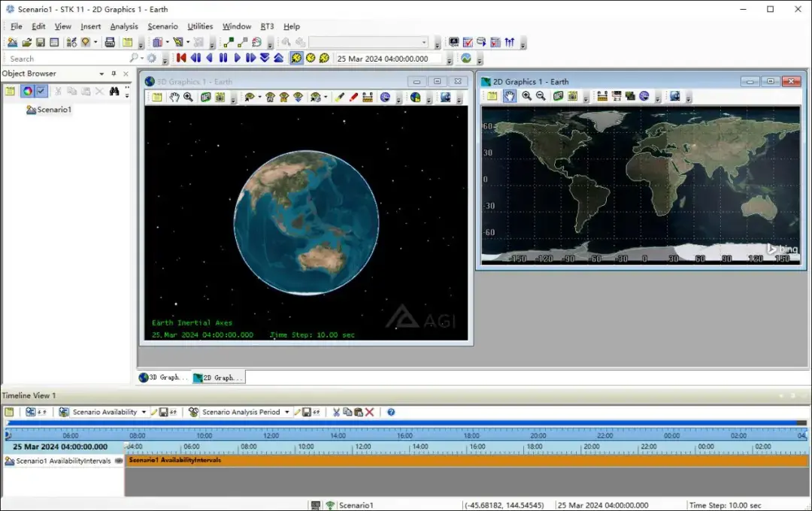Click the red delete X in Timeline toolbar

[x=370, y=412]
